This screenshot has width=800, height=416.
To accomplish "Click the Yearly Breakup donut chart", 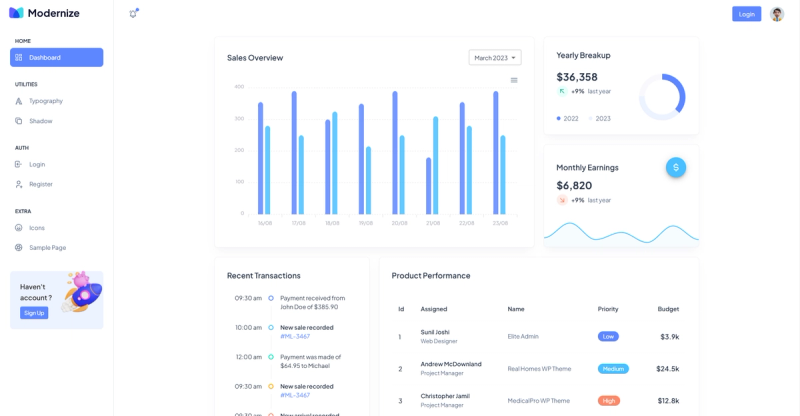I will pyautogui.click(x=662, y=97).
